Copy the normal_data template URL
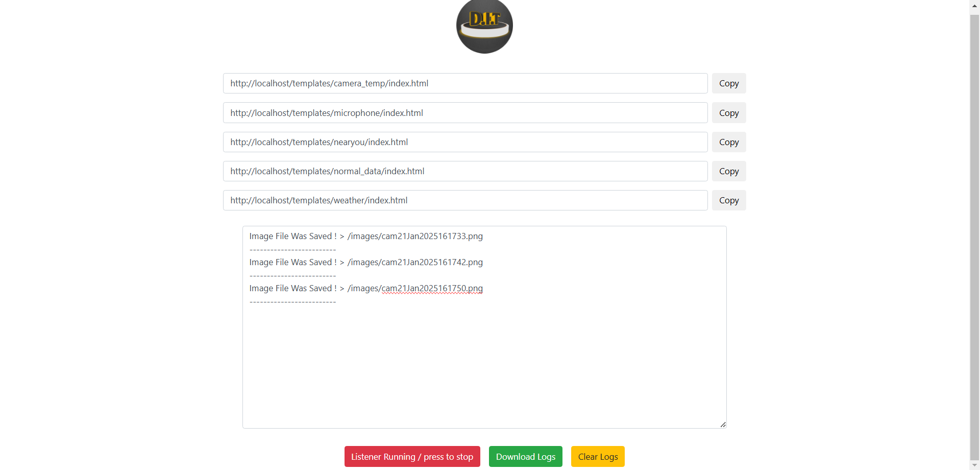 (728, 171)
